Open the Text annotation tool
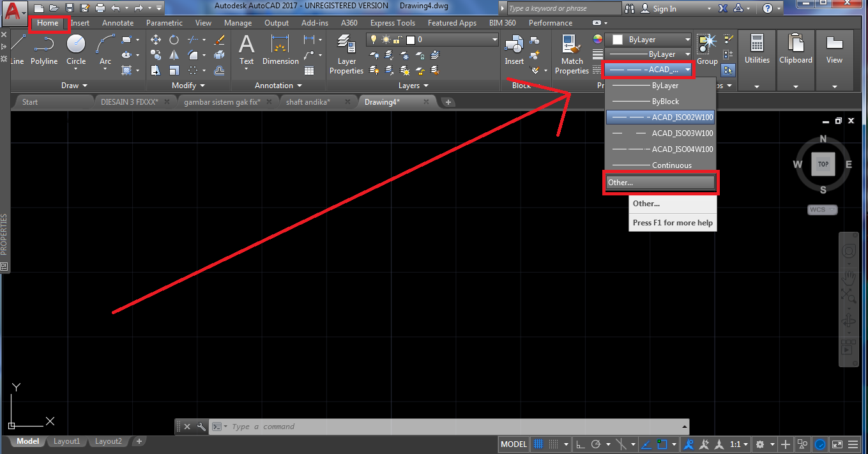The height and width of the screenshot is (454, 868). point(247,50)
